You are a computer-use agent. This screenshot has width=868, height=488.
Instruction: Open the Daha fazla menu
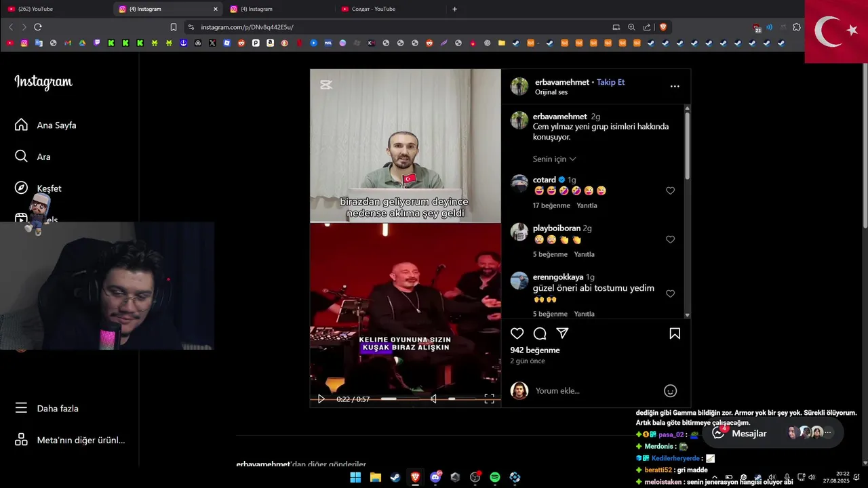coord(47,409)
